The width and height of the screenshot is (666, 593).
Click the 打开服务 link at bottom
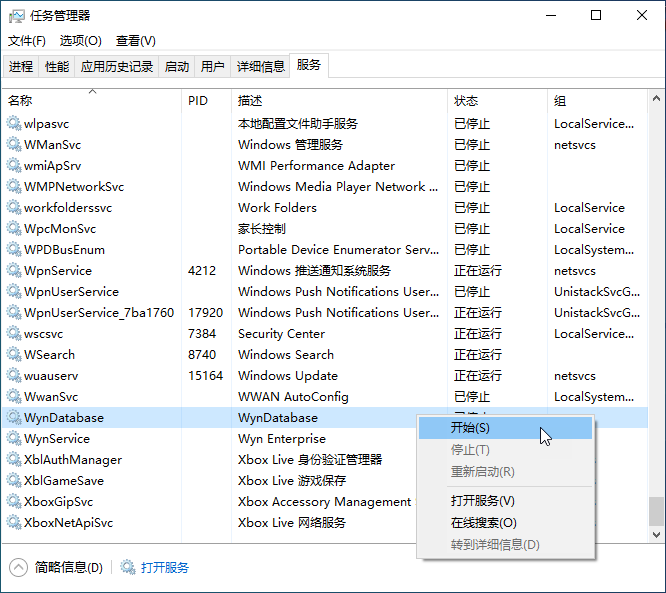click(x=165, y=567)
